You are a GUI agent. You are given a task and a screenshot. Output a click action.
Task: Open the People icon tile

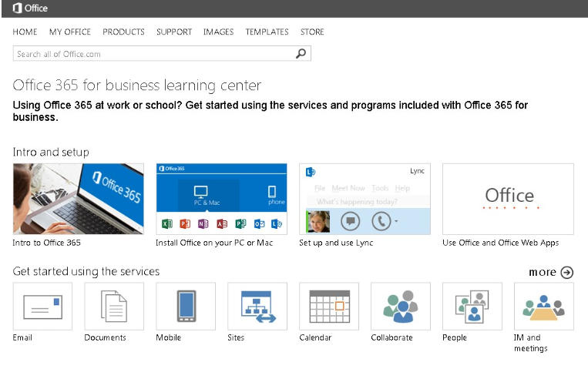472,307
